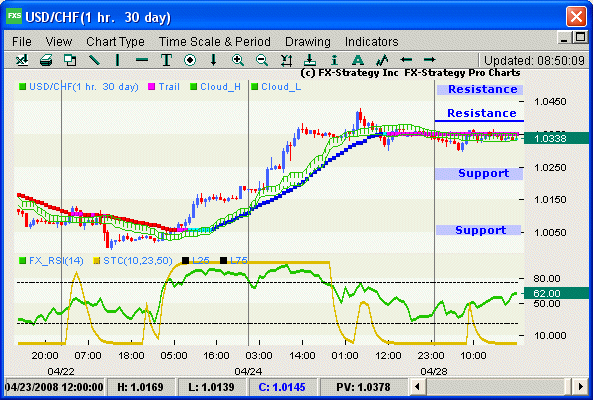Minimize the inner chart window

pos(564,38)
